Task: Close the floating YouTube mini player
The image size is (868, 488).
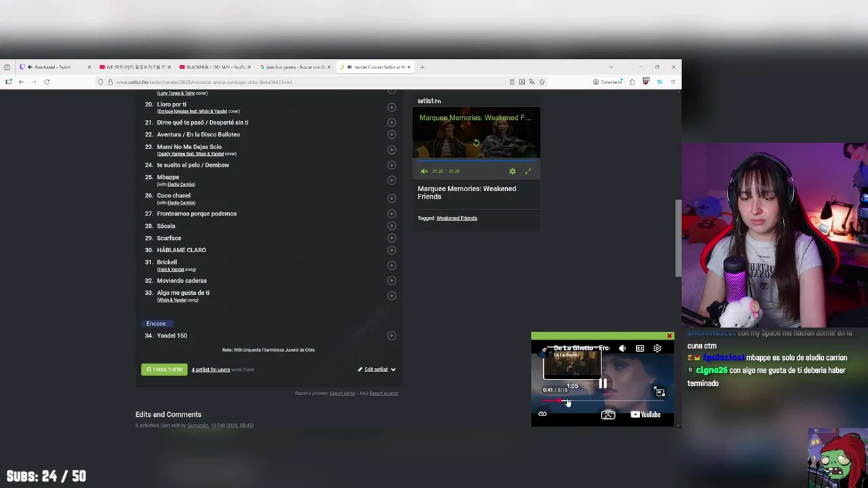Action: point(669,336)
